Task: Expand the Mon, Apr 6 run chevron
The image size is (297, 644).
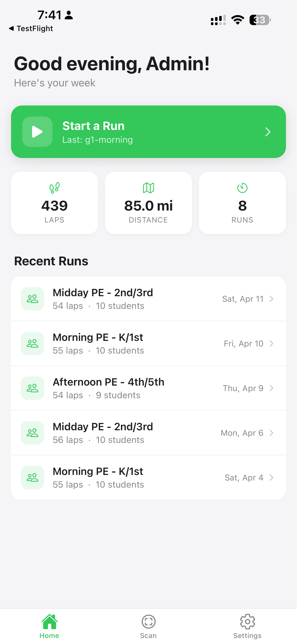Action: 271,433
